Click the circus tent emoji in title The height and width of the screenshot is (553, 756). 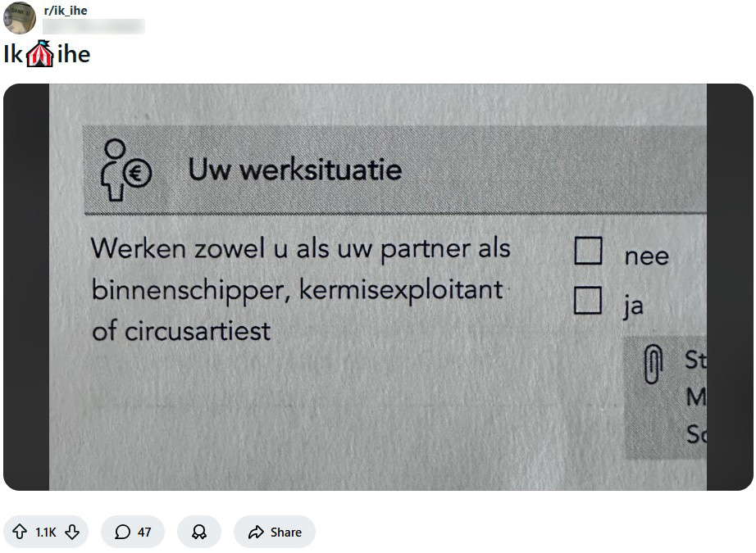[x=39, y=55]
